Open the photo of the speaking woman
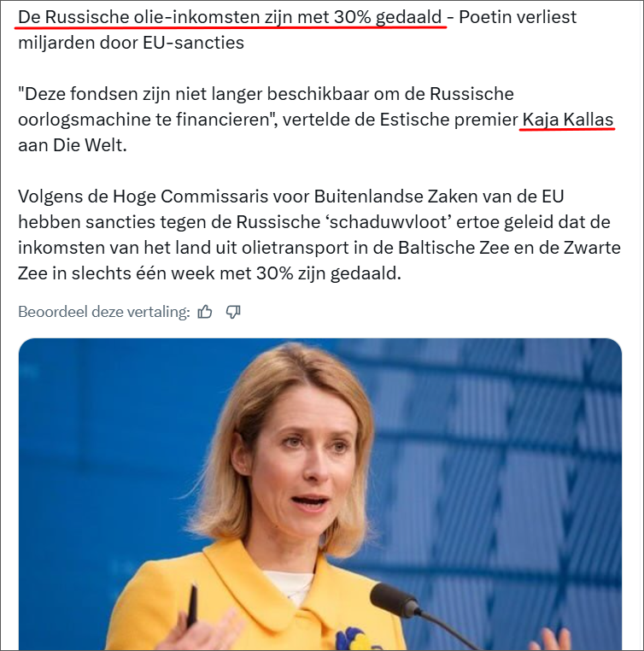 coord(320,494)
